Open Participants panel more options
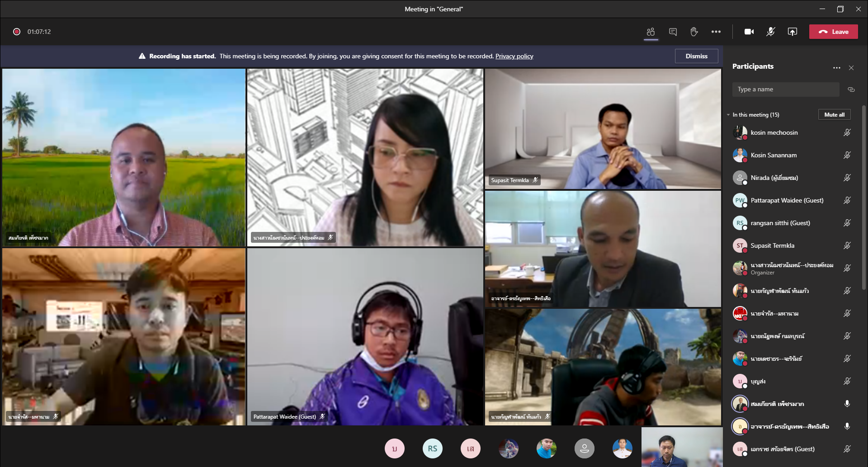 click(836, 68)
